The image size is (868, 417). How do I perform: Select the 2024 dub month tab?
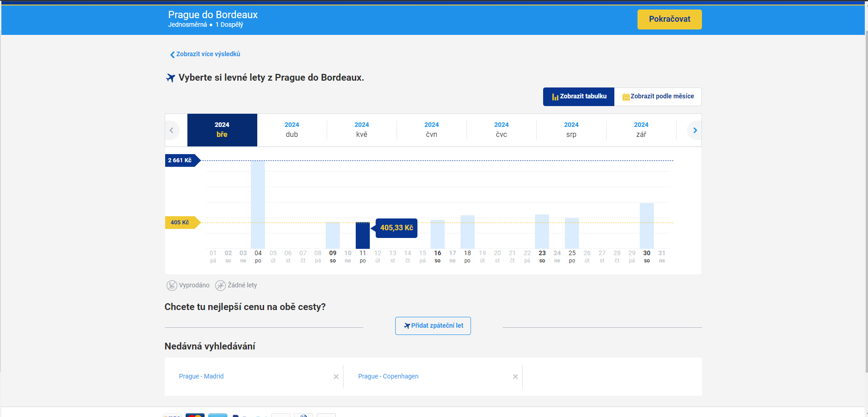point(292,130)
